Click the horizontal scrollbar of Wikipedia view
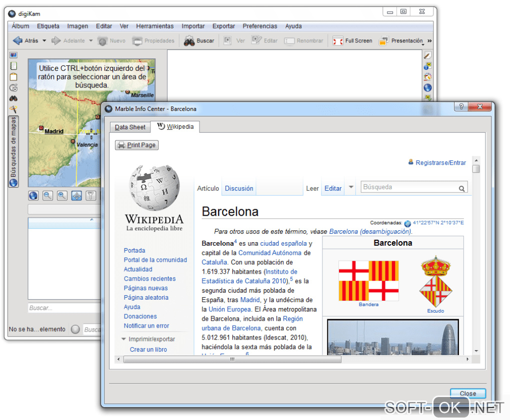 (232, 359)
